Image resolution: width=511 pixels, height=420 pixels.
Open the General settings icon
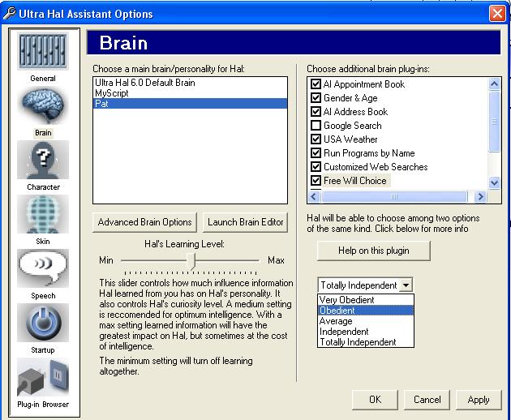43,51
